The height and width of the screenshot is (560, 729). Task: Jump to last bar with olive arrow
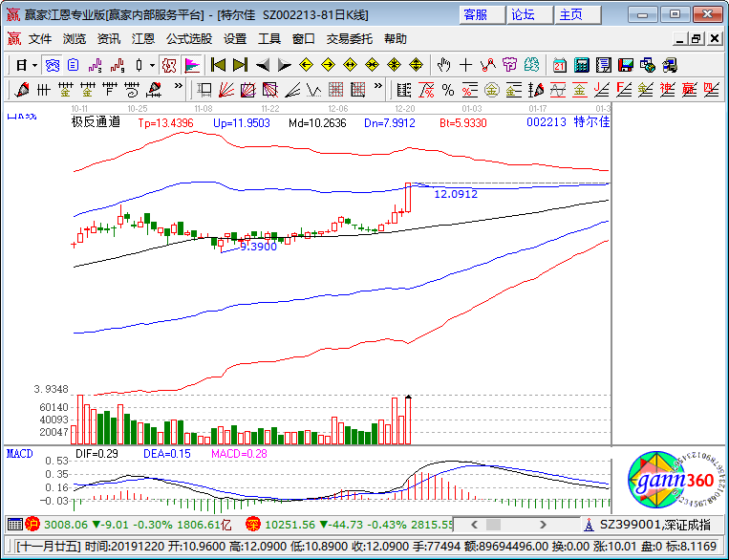click(240, 65)
